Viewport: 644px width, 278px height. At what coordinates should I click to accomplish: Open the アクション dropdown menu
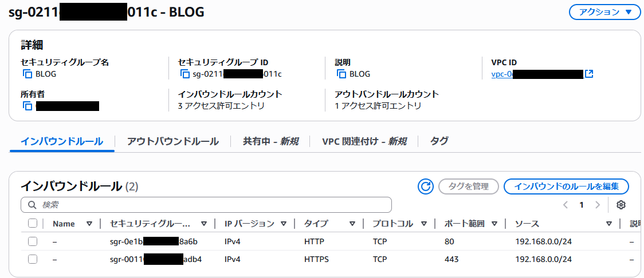(604, 12)
